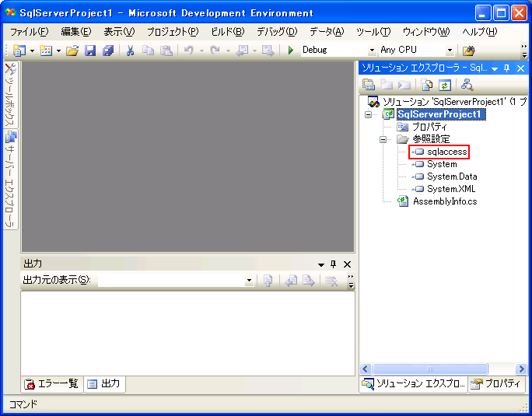The image size is (532, 416).
Task: Click the Add New Item toolbar icon
Action: pos(46,51)
